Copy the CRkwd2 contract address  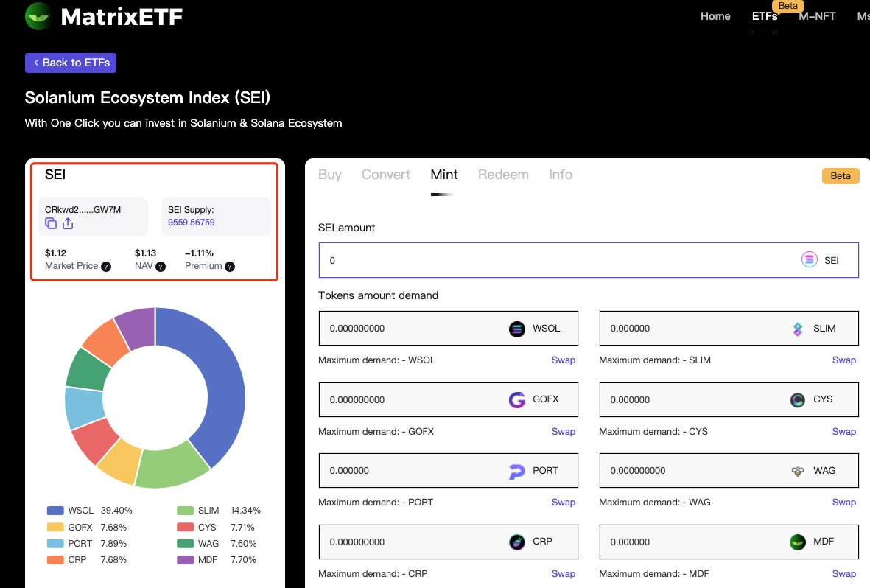pos(51,223)
